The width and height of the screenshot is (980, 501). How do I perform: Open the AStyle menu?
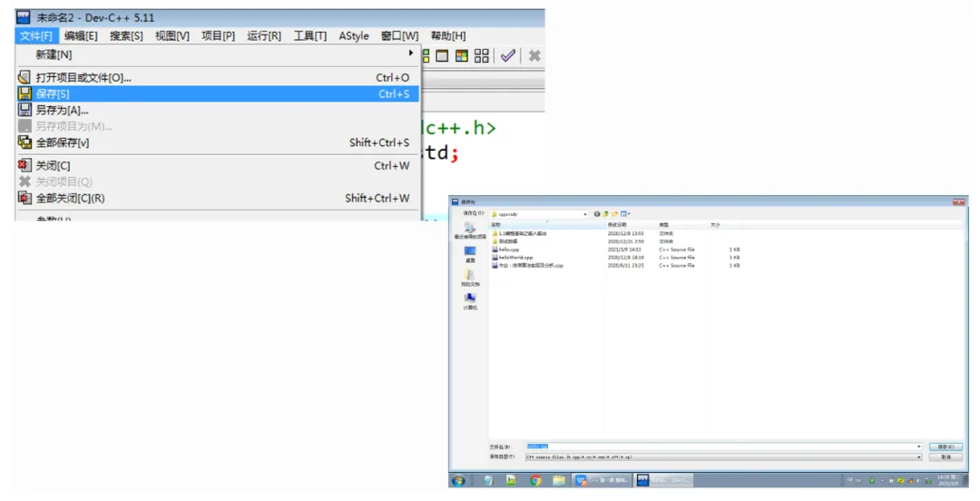pyautogui.click(x=354, y=35)
